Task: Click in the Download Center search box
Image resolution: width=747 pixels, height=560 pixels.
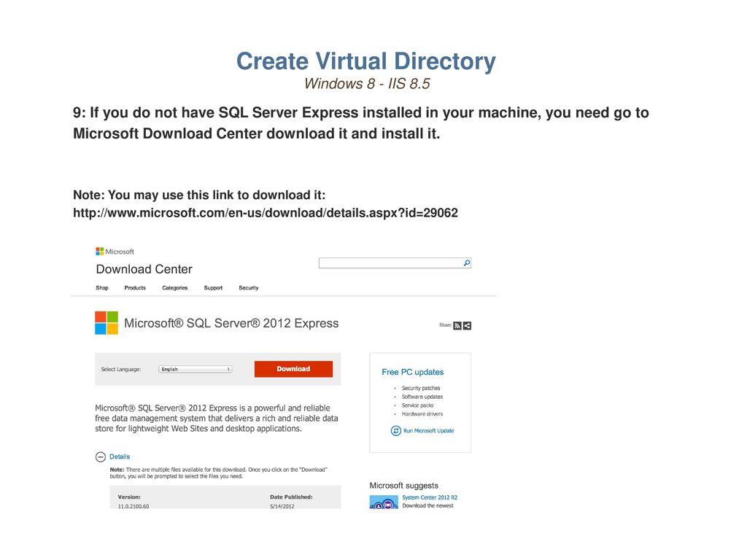Action: 395,262
